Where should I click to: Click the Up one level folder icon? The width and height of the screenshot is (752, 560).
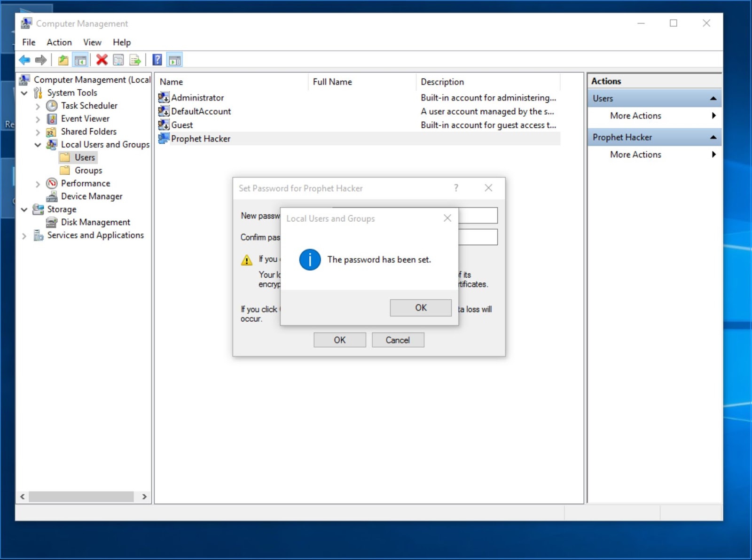(63, 60)
